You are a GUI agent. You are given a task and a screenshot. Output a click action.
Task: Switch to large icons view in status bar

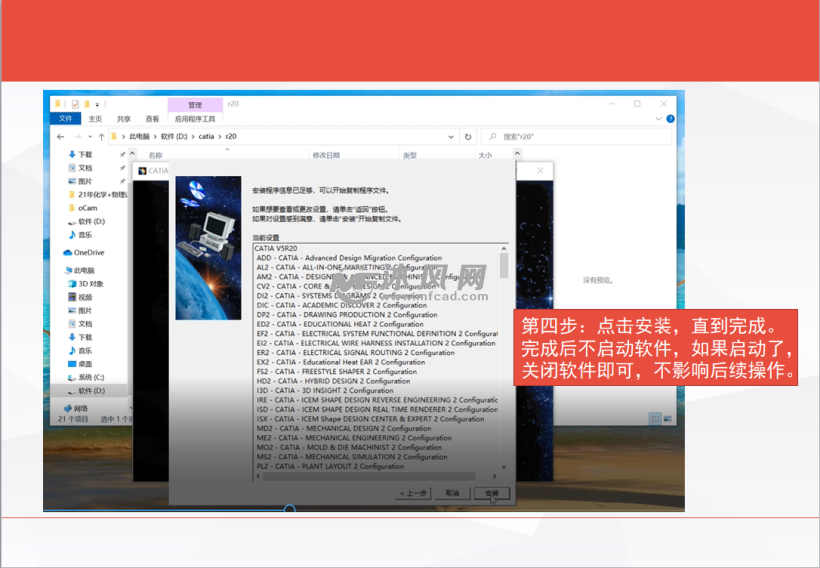click(667, 419)
